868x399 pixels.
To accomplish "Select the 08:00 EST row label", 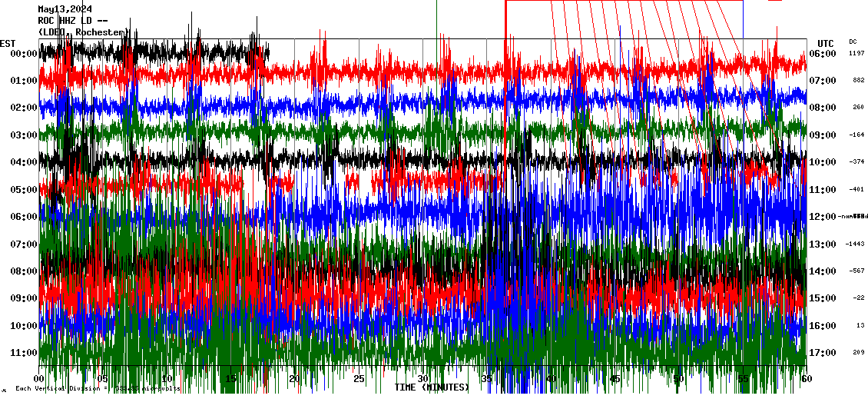I will 25,271.
